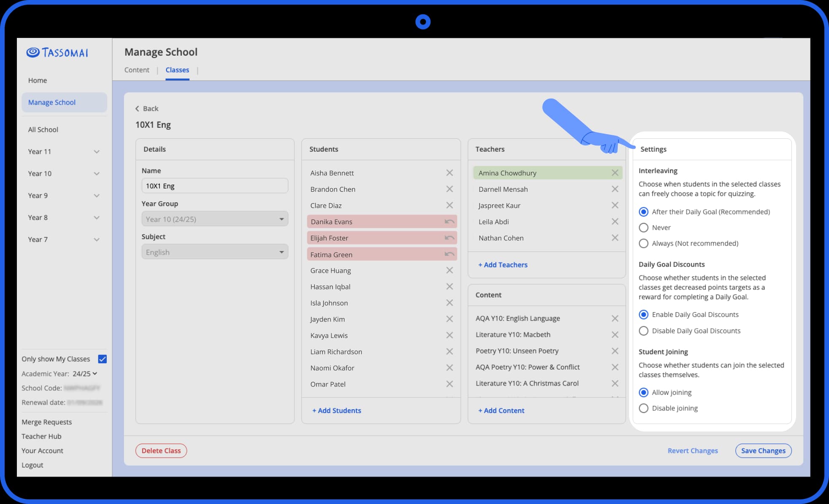Toggle Only show My Classes checkbox
Viewport: 829px width, 504px height.
(102, 359)
